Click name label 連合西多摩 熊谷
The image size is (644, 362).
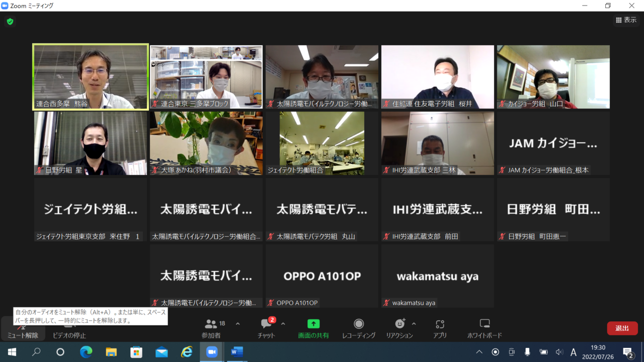pos(62,104)
